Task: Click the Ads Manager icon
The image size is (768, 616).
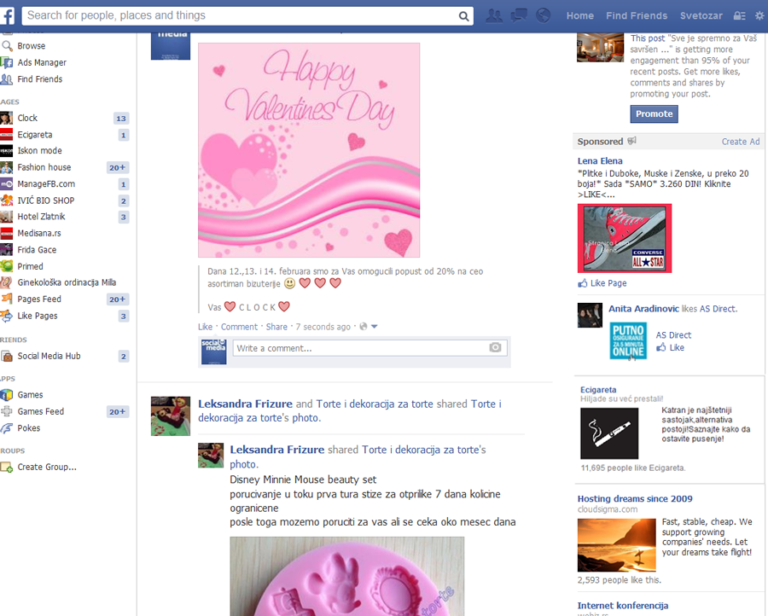Action: click(x=7, y=63)
